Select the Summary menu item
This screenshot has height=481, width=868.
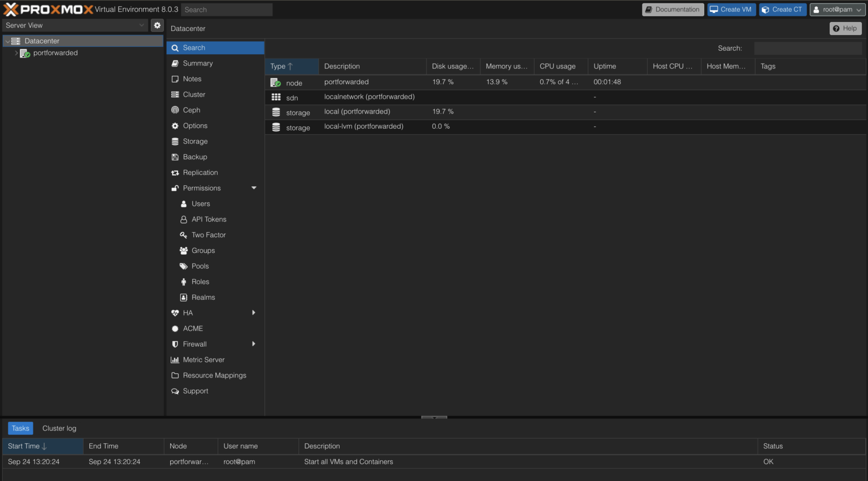pos(197,63)
